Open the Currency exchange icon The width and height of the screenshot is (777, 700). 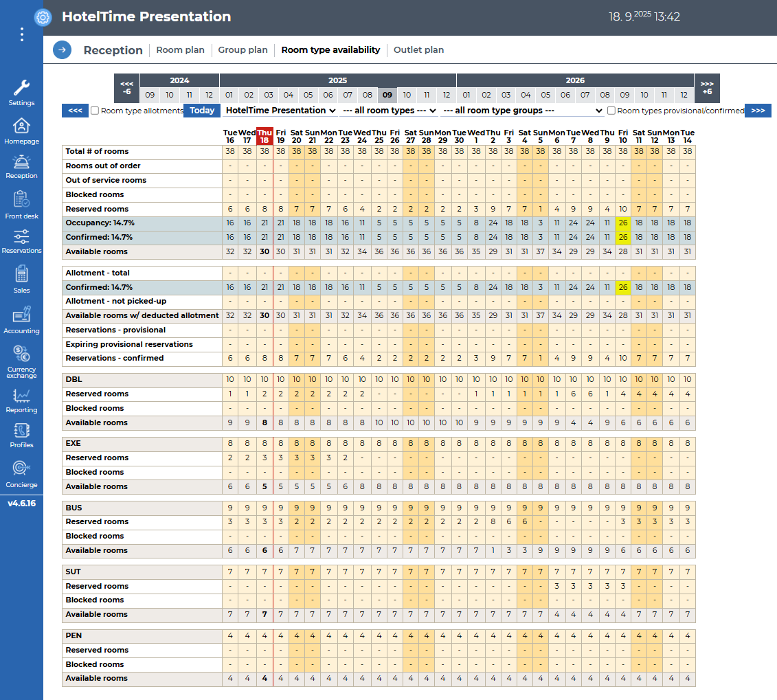click(21, 354)
